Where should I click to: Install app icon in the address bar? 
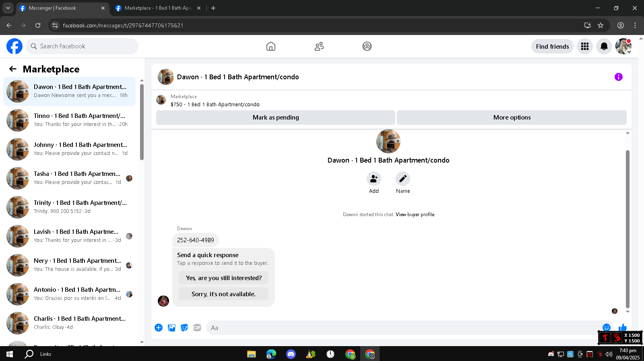[x=588, y=25]
